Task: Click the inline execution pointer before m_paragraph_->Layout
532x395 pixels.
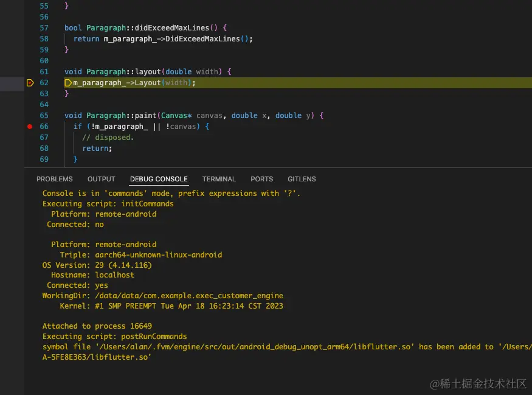Action: click(68, 83)
